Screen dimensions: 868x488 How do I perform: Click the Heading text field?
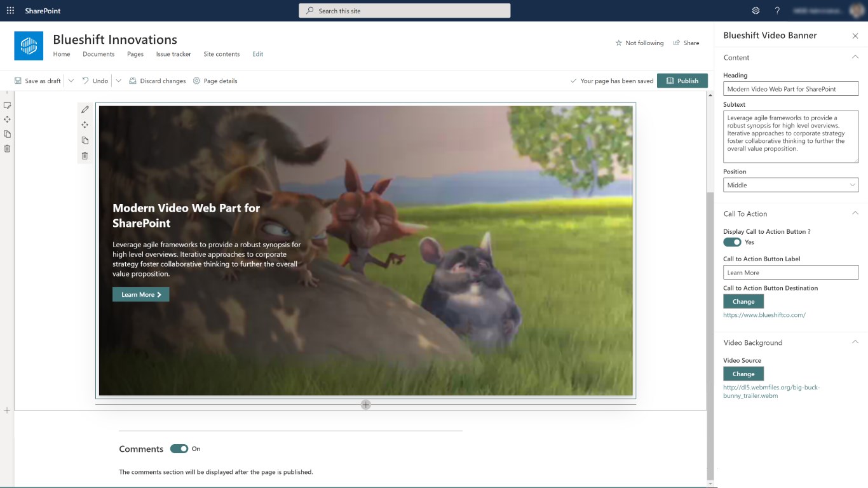click(x=790, y=89)
